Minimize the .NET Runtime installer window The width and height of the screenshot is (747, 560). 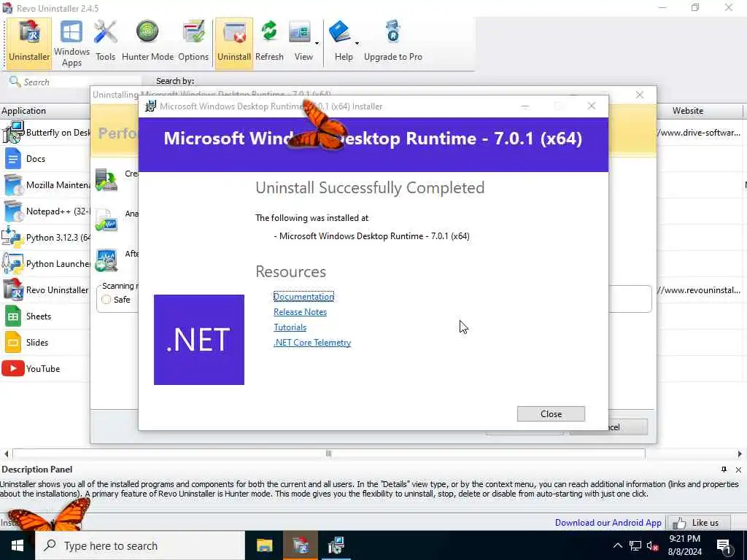point(525,106)
